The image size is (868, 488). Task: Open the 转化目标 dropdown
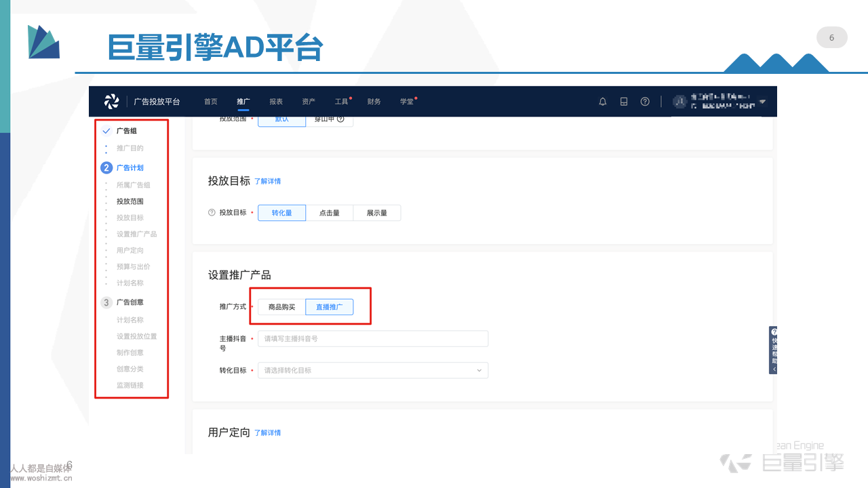[373, 370]
